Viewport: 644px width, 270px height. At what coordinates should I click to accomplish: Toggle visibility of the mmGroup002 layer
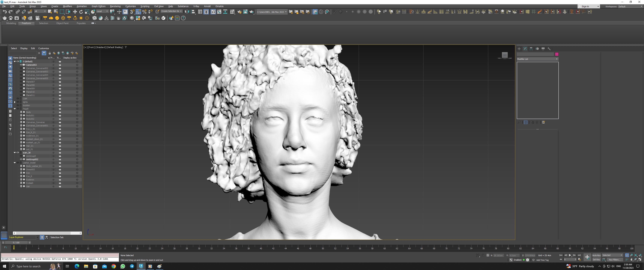click(21, 159)
